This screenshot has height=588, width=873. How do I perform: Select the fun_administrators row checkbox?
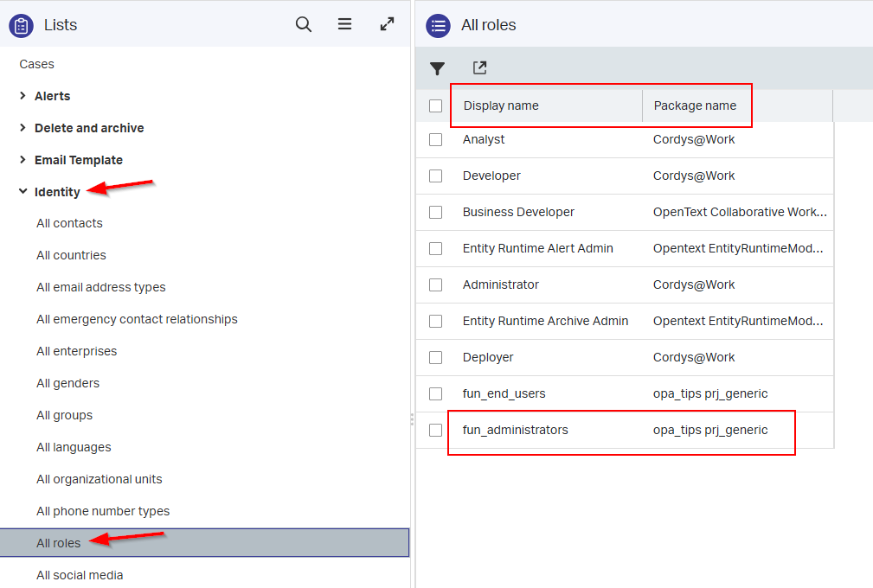[x=436, y=431]
